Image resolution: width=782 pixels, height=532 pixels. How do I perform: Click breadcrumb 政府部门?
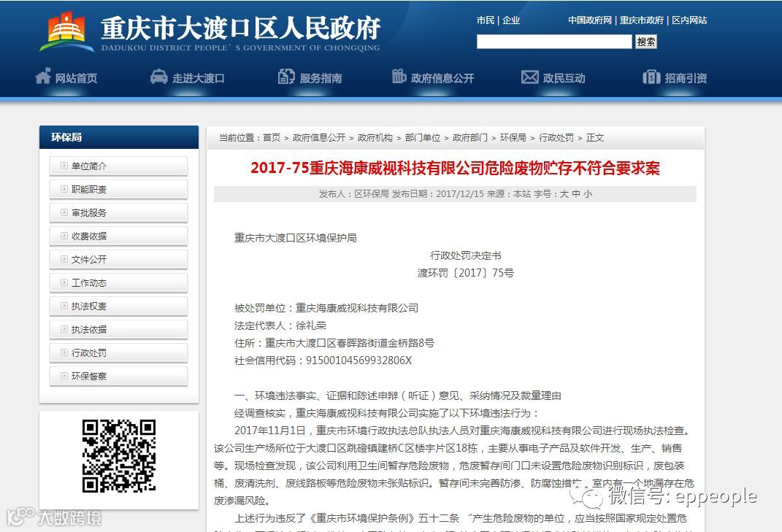tap(469, 138)
